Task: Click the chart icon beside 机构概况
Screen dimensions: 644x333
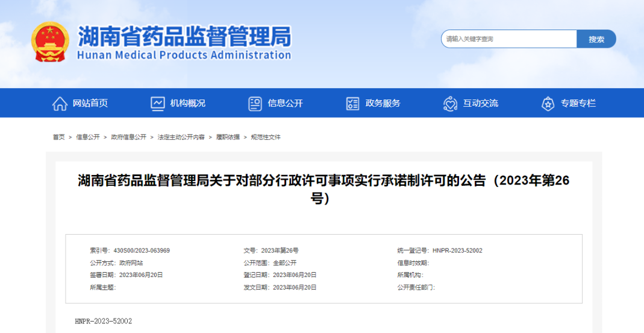Action: 157,104
